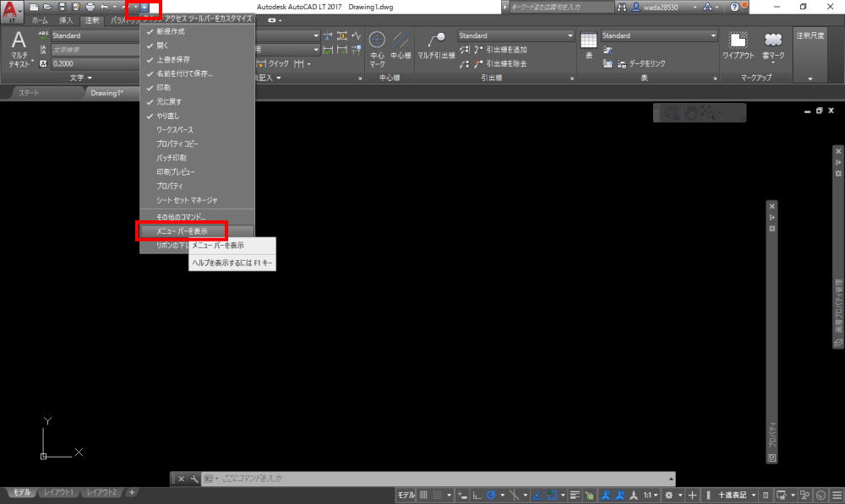
Task: Select the マルチテキスト (Multiline Text) tool
Action: (x=19, y=48)
